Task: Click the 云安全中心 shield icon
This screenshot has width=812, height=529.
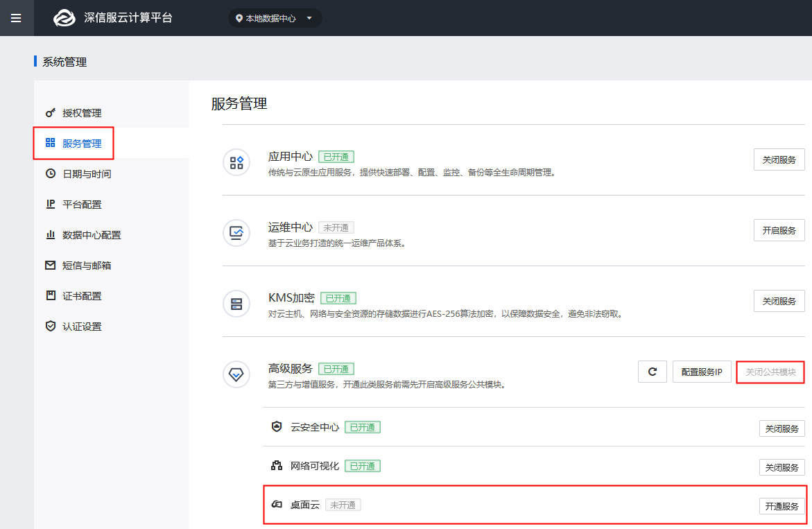Action: coord(277,426)
